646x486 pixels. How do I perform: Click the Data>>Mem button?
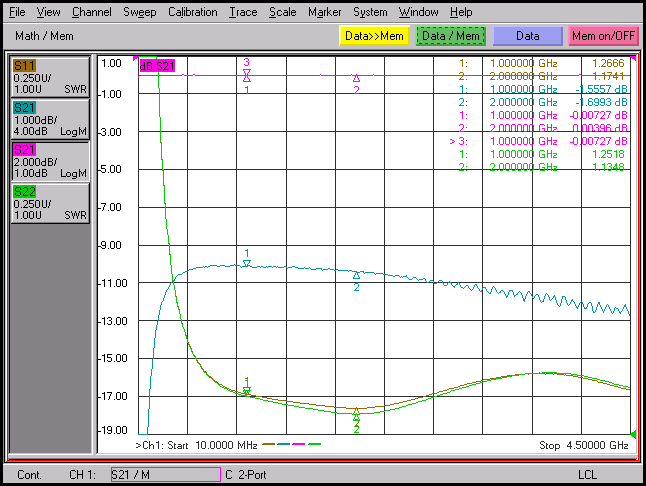pyautogui.click(x=374, y=36)
